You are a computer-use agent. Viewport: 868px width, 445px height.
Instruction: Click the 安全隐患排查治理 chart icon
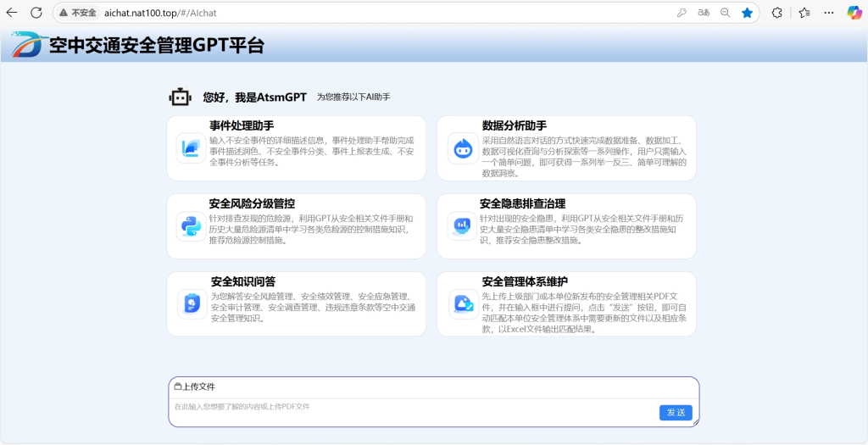(x=462, y=225)
